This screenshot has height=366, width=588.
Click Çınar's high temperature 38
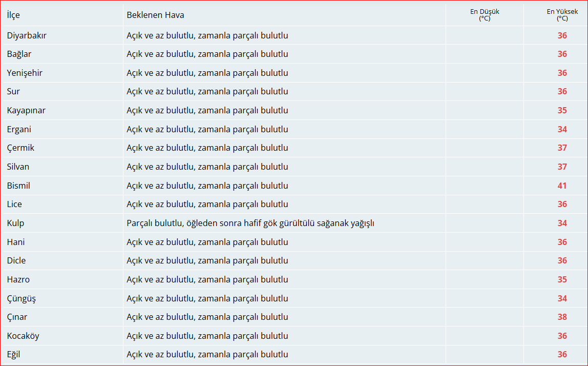[x=562, y=317]
